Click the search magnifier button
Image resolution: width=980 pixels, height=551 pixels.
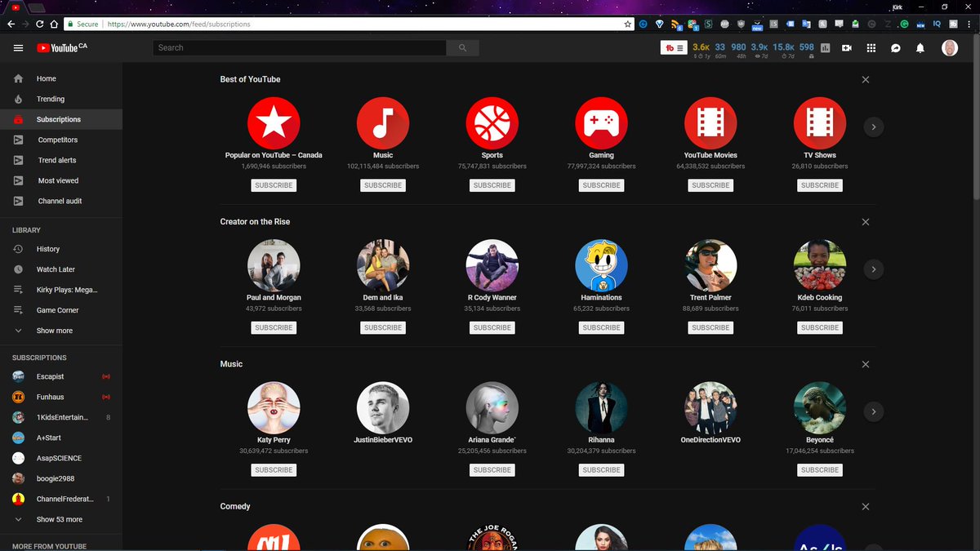462,48
